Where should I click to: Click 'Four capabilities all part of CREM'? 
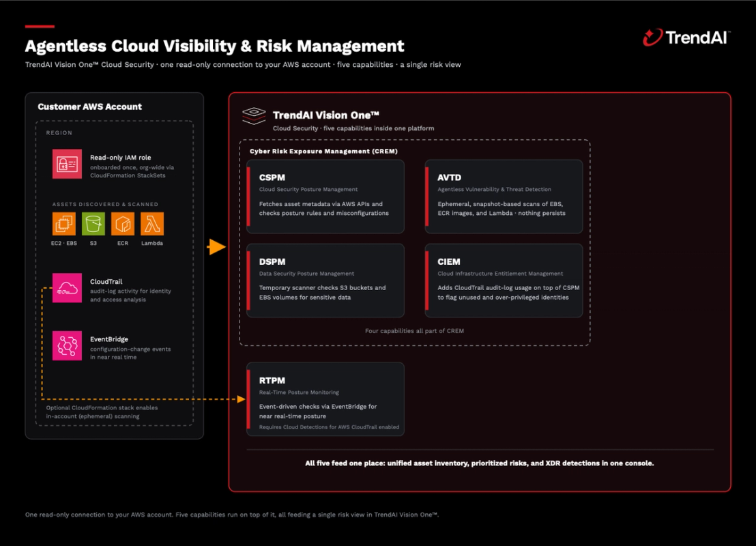tap(415, 331)
